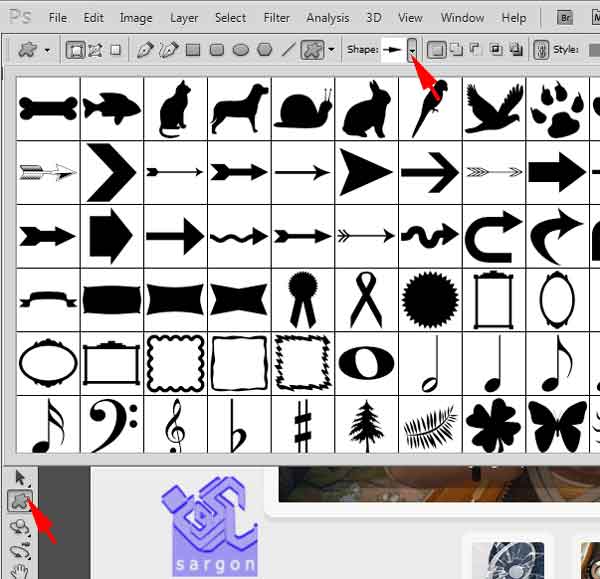Enable Shape Layers drawing mode
This screenshot has height=579, width=600.
76,49
